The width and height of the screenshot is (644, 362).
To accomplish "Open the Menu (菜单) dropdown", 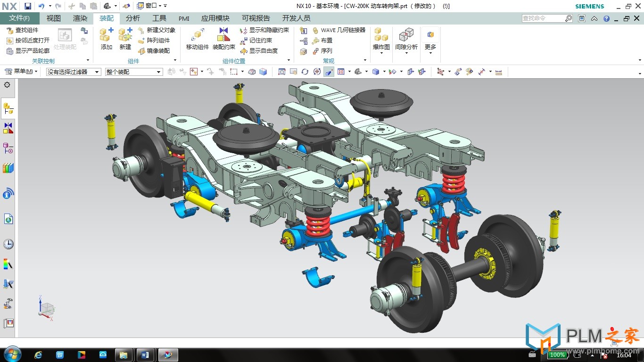I will (x=22, y=72).
